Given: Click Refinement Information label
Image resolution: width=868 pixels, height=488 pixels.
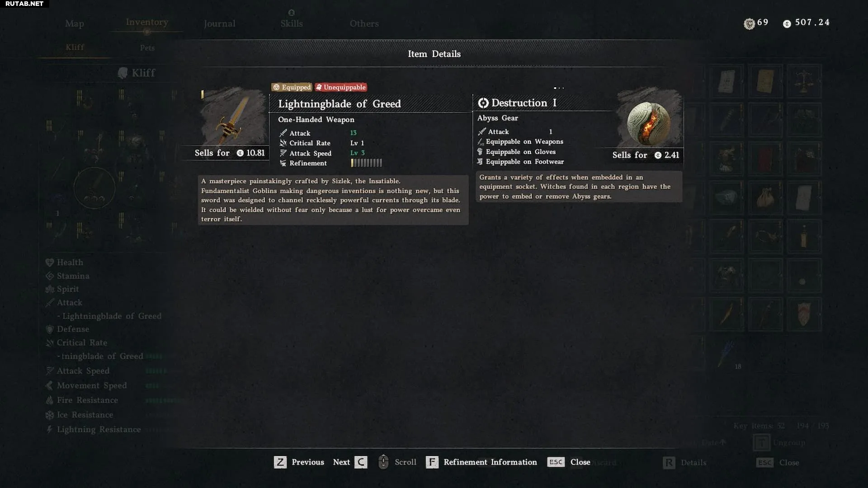Looking at the screenshot, I should click(x=490, y=462).
